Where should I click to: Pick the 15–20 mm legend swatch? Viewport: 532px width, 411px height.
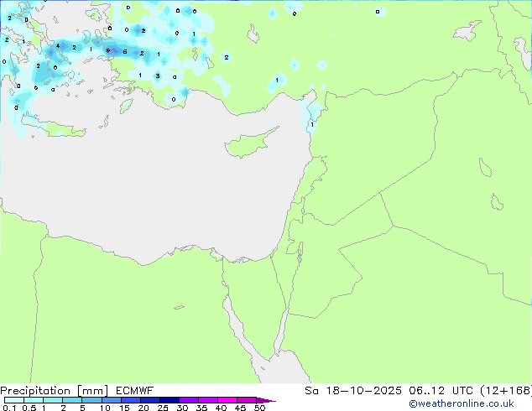tap(130, 400)
